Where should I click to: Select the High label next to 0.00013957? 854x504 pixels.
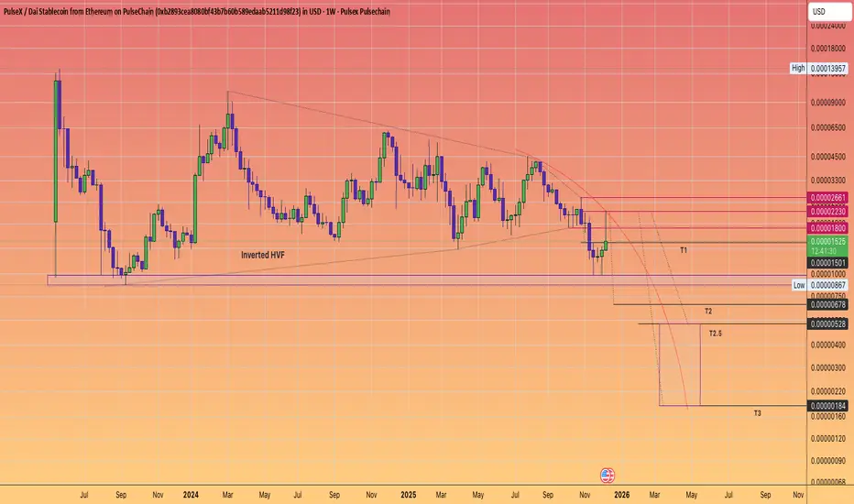point(798,68)
